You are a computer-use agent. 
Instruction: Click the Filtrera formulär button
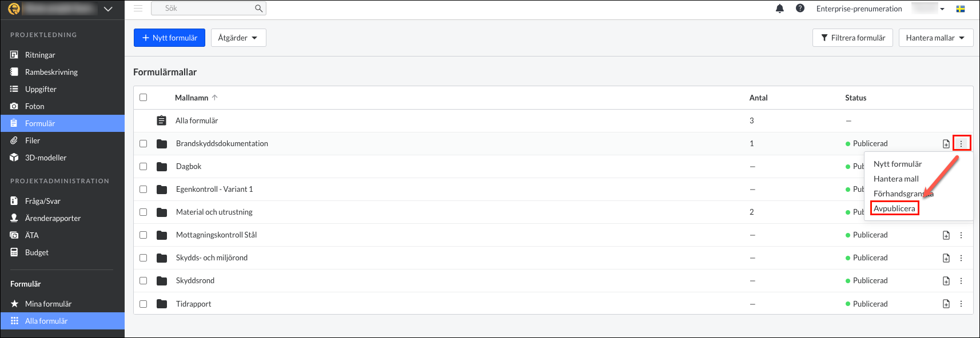852,38
